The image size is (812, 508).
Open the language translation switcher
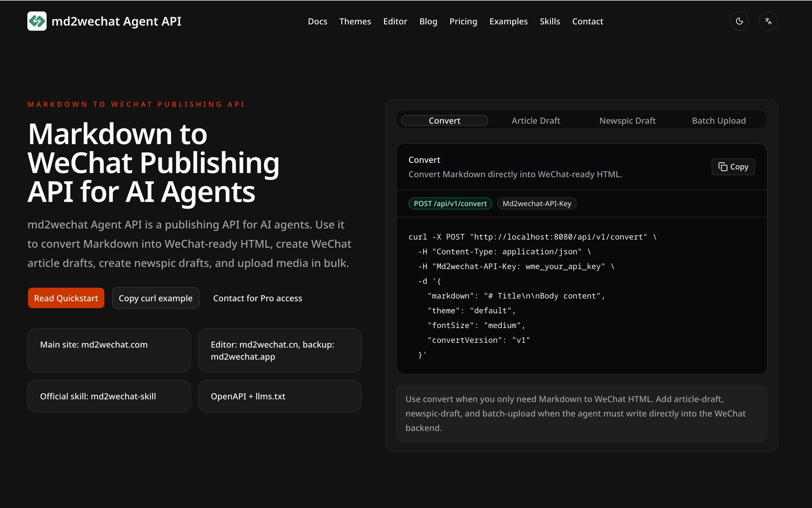point(768,21)
